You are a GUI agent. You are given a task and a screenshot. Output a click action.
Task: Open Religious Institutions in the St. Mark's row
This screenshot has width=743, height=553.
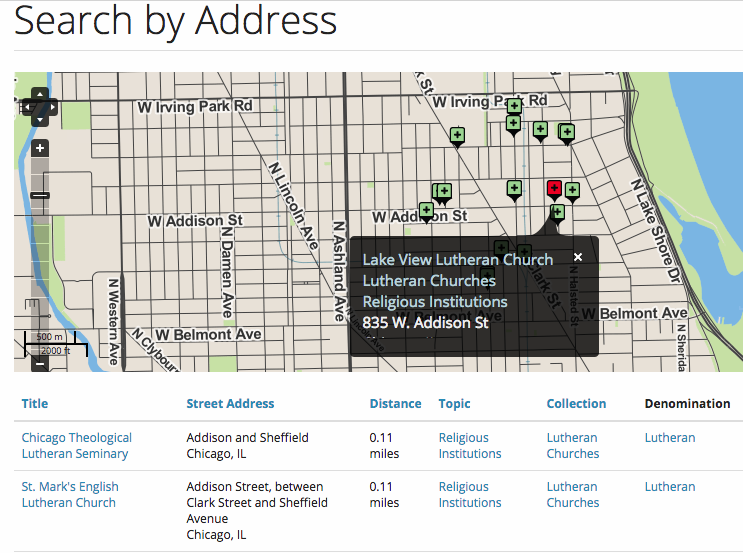(470, 494)
